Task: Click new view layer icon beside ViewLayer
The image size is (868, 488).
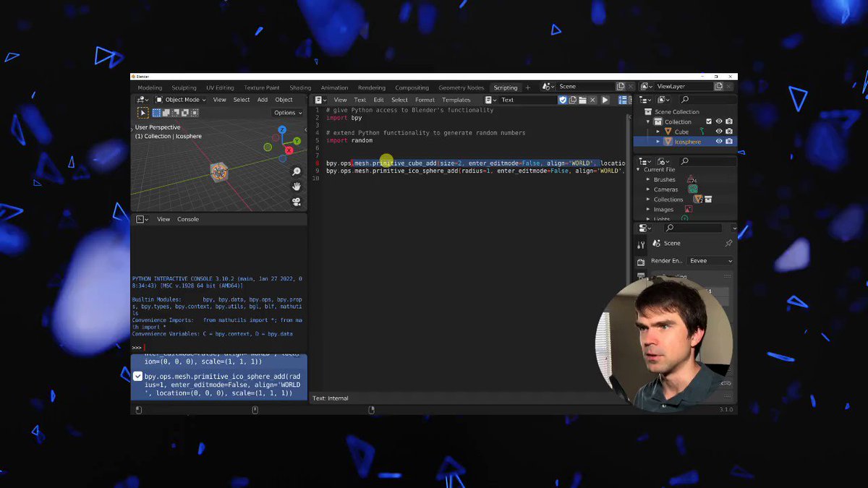Action: (x=718, y=87)
